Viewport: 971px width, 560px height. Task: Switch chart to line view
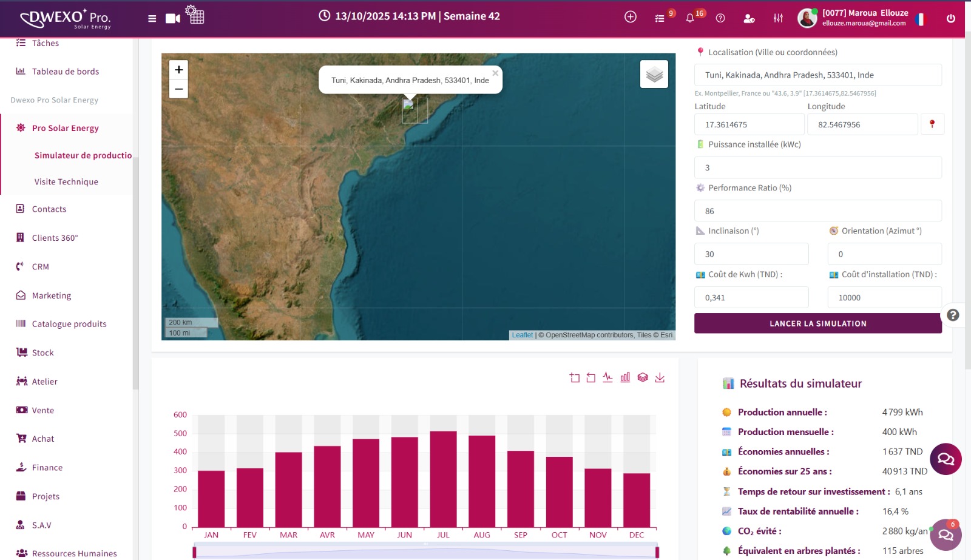(x=607, y=377)
